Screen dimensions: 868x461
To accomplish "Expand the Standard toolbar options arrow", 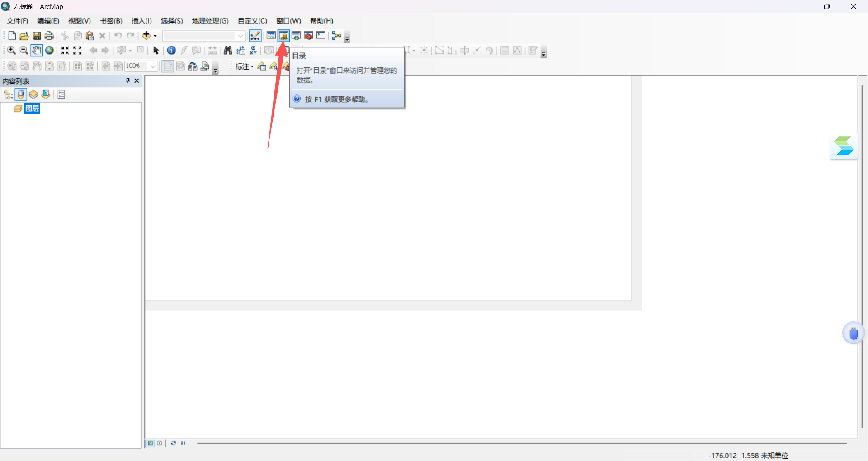I will click(347, 38).
